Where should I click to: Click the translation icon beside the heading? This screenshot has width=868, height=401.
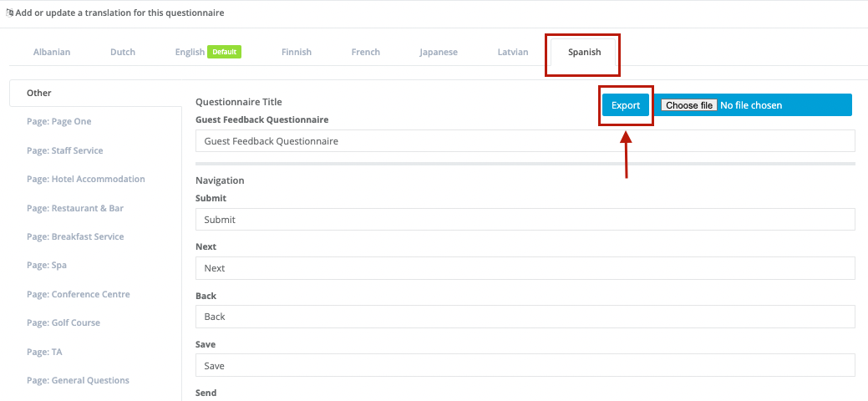click(9, 13)
